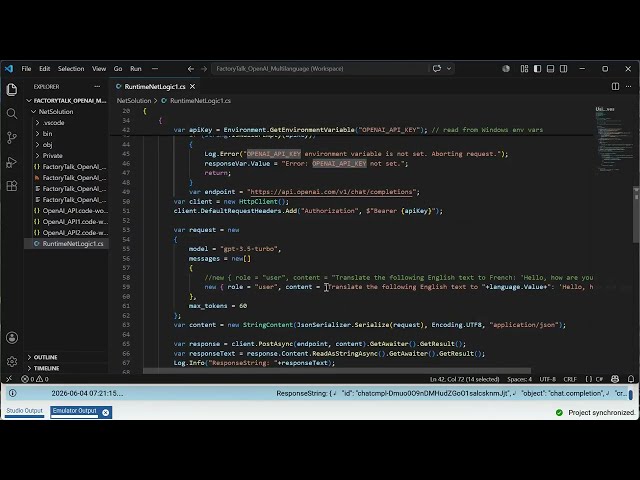
Task: Open the Explorer view in the activity bar
Action: coord(12,89)
